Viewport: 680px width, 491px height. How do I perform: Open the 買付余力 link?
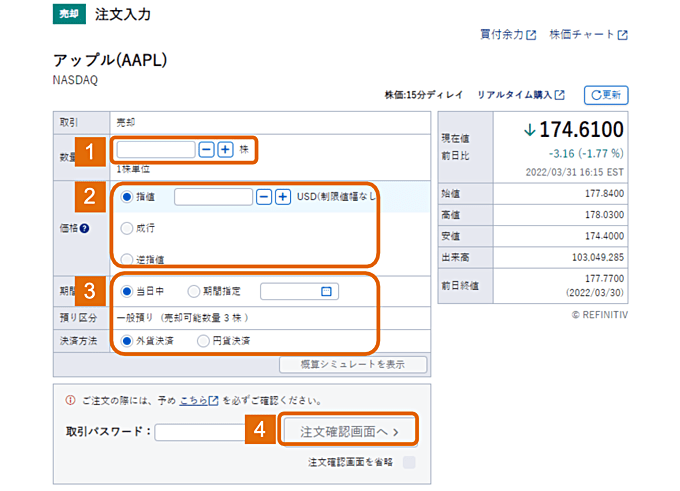(508, 34)
